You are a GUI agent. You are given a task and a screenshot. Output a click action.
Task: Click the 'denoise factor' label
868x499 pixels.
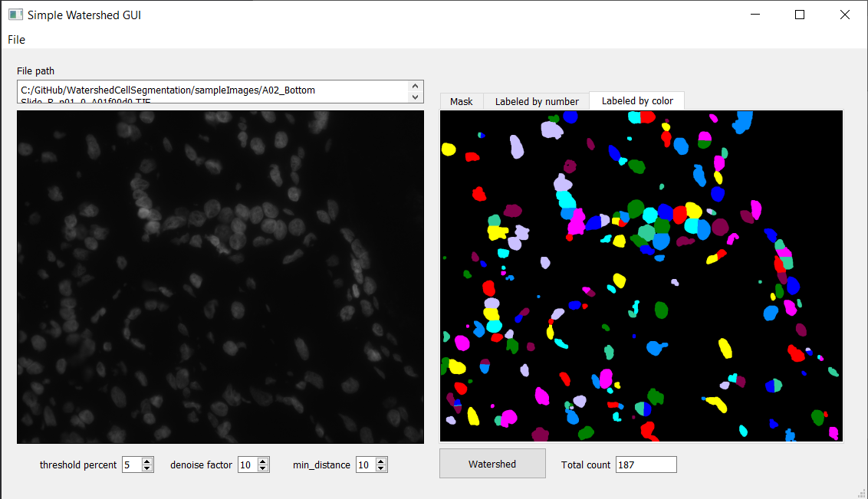[201, 465]
